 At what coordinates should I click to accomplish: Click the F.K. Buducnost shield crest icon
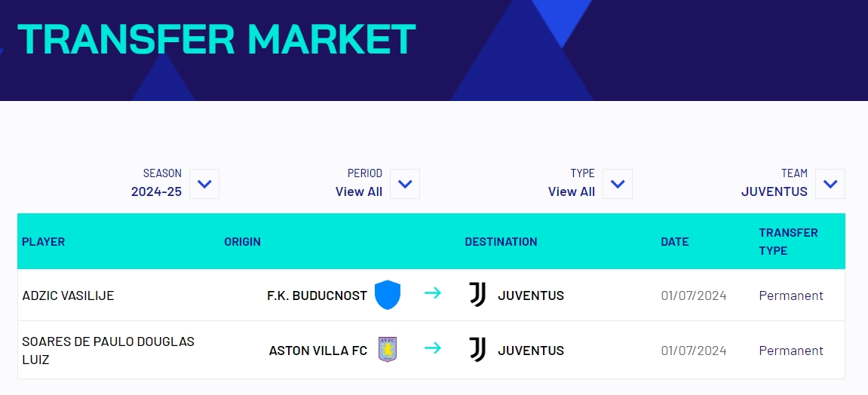[x=388, y=295]
